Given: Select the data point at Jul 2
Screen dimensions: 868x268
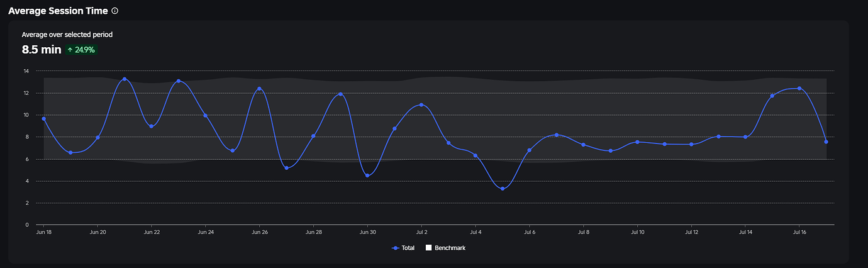Looking at the screenshot, I should 421,104.
